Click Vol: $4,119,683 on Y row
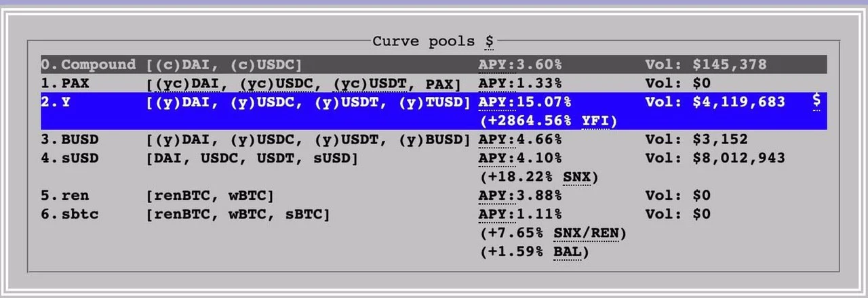 click(x=715, y=102)
